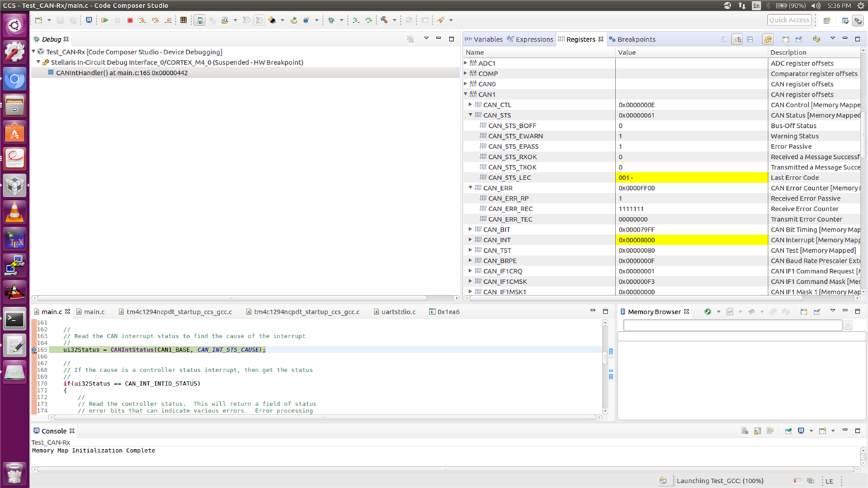Collapse the CAN_STS register node
868x488 pixels.
(x=471, y=115)
